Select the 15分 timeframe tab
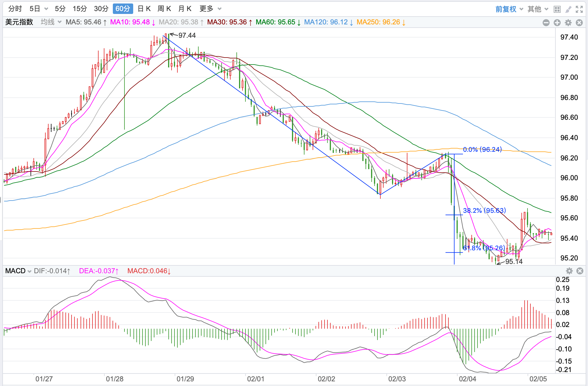The image size is (588, 386). point(80,9)
